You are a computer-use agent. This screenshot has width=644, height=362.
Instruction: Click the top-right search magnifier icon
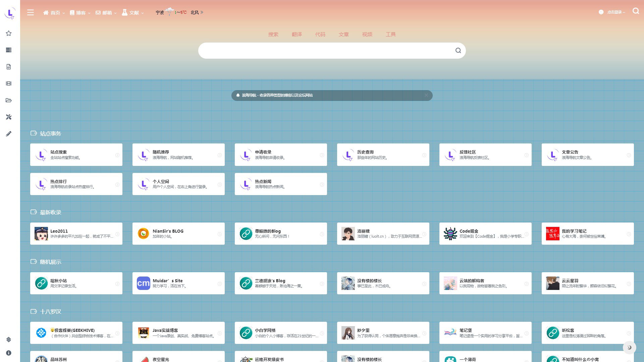[636, 11]
